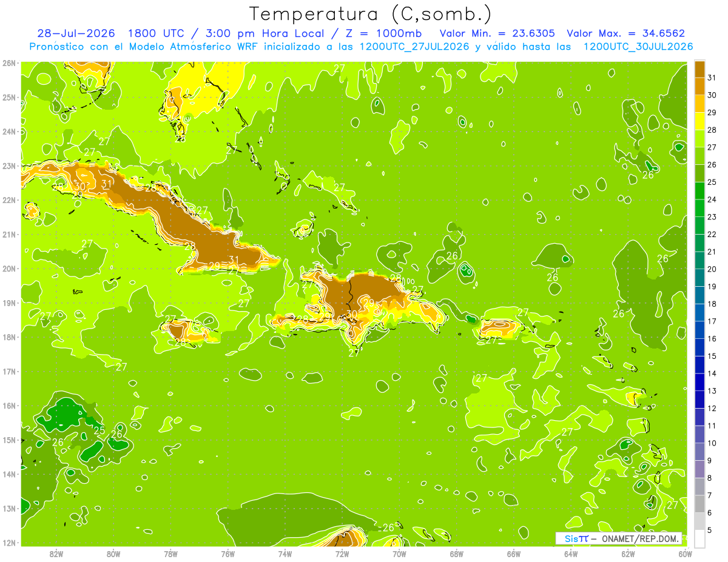This screenshot has width=728, height=562.
Task: Click latitude axis label "13N"
Action: coord(9,509)
